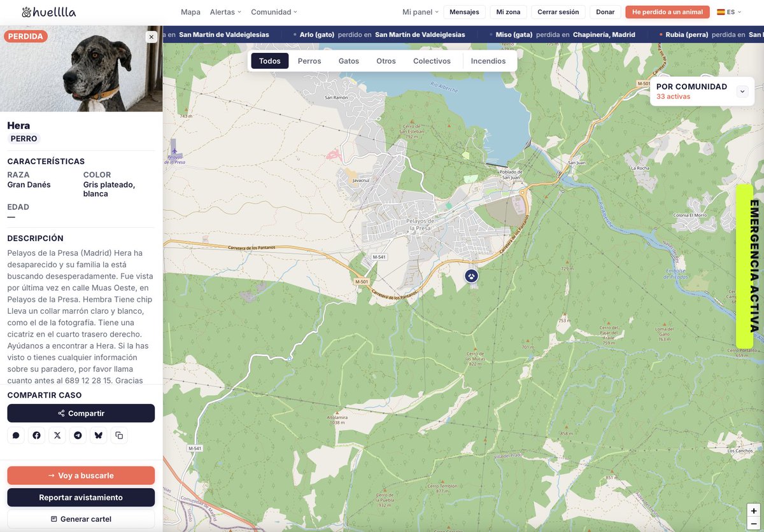Open the ES language selector
This screenshot has width=764, height=532.
pyautogui.click(x=729, y=12)
